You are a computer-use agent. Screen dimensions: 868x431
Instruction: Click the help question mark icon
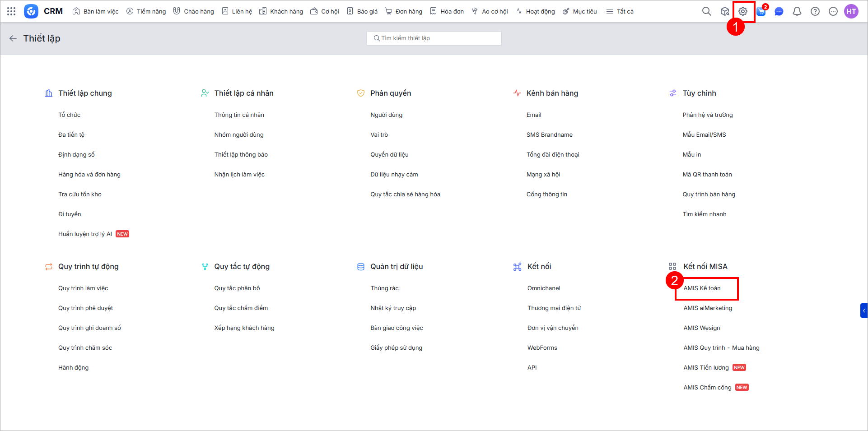click(x=815, y=11)
